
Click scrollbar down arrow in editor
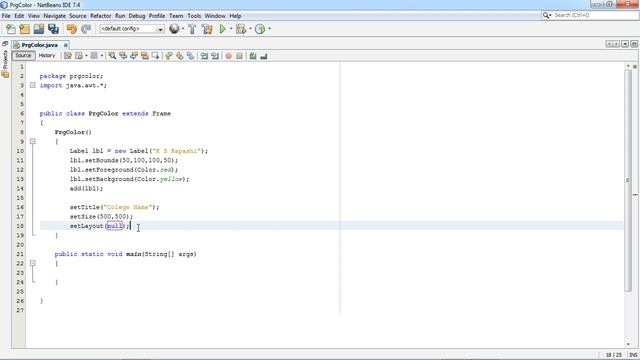click(628, 345)
